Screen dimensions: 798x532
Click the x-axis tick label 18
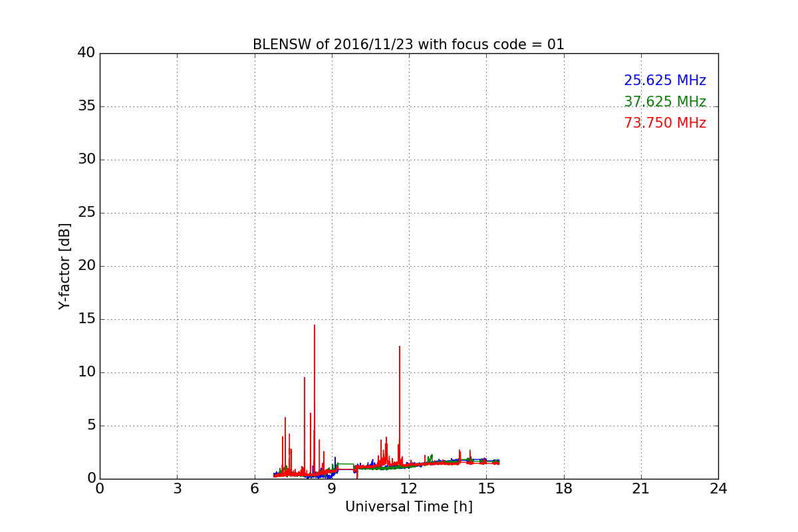(x=564, y=489)
